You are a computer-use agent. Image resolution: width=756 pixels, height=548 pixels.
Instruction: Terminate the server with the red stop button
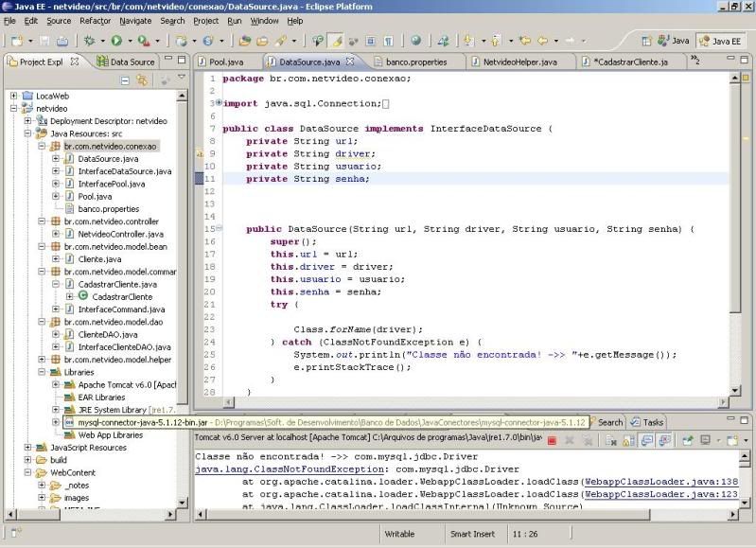coord(551,440)
